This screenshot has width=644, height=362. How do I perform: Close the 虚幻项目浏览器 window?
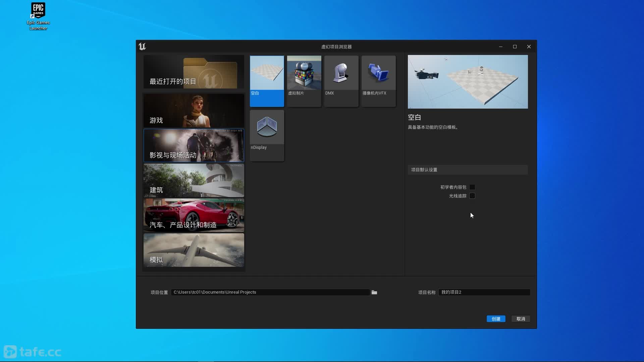click(x=529, y=47)
